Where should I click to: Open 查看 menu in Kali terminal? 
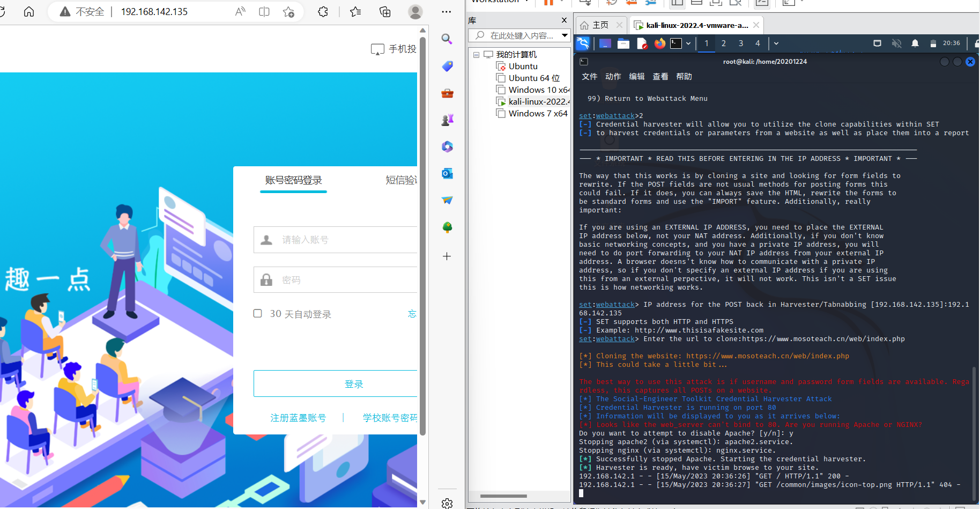(x=660, y=77)
